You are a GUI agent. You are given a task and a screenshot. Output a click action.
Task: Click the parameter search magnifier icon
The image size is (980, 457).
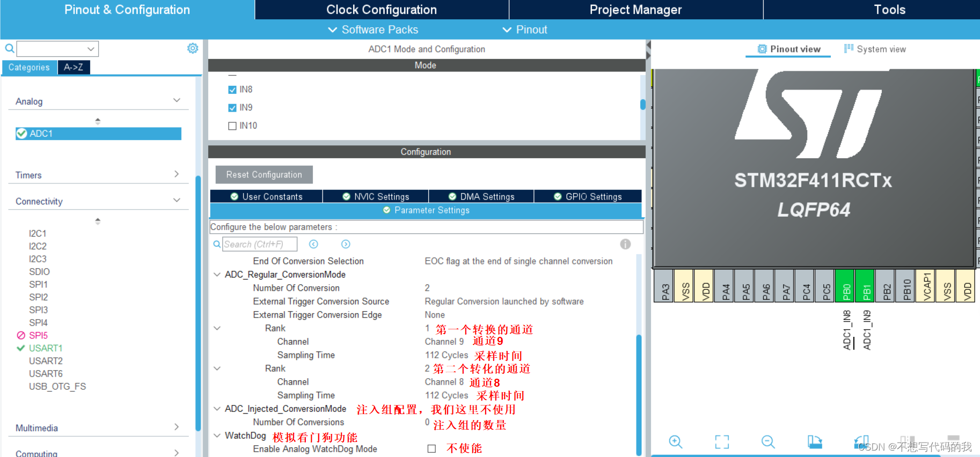(x=217, y=244)
